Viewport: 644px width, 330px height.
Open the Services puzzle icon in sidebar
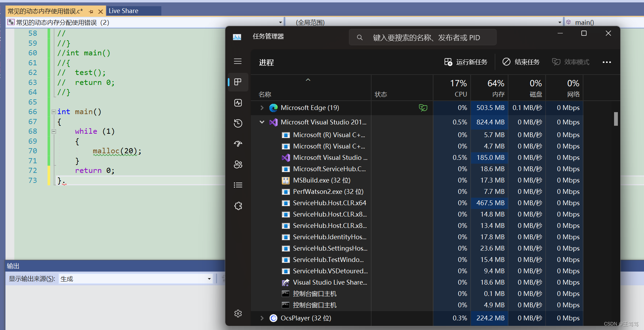(238, 206)
